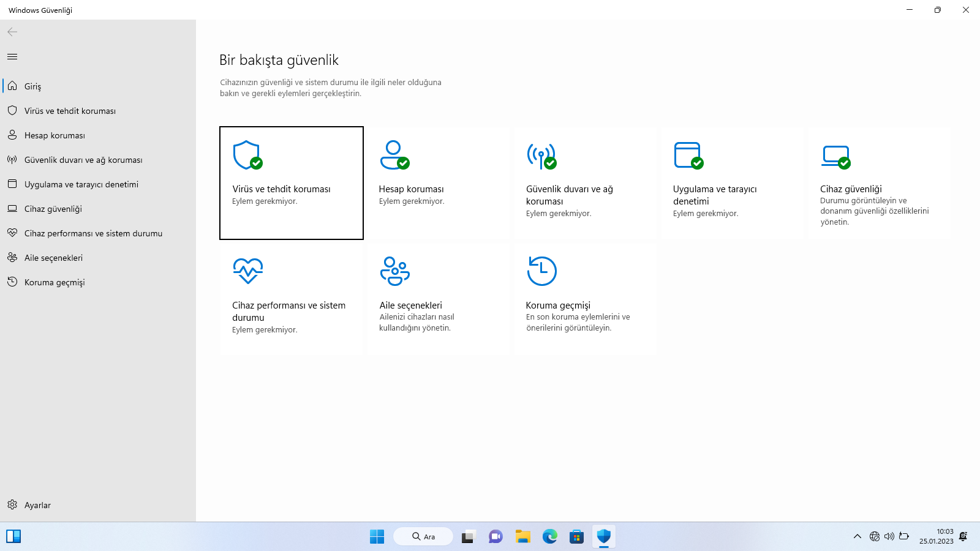Click the Hesap koruması person icon tile
Screen dimensions: 980x551
tap(394, 156)
